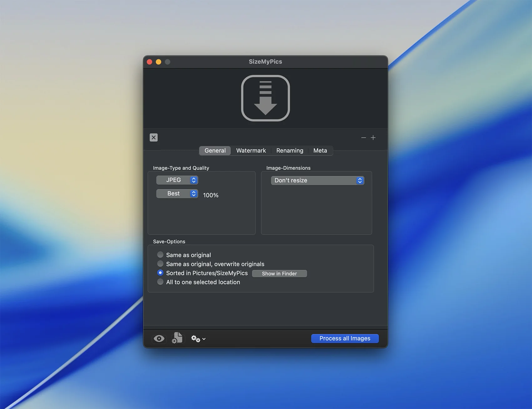Open the "Don't resize" dimensions dropdown

pos(317,181)
